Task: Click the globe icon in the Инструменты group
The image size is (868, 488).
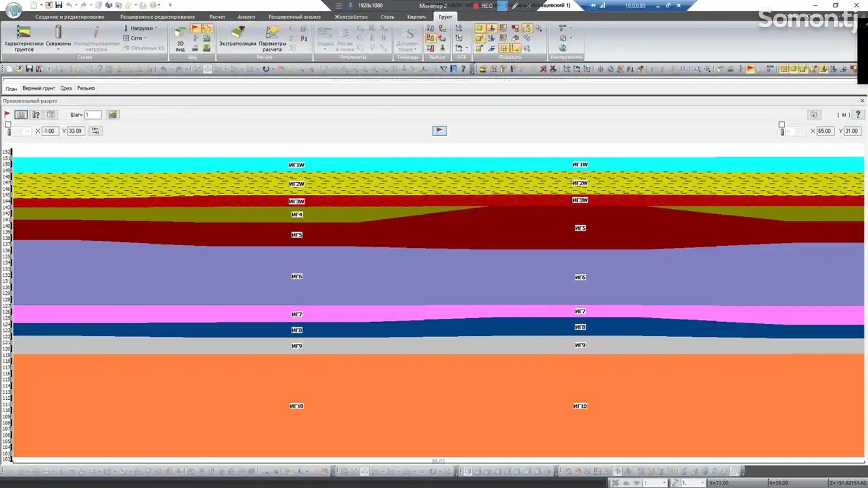Action: (x=563, y=48)
